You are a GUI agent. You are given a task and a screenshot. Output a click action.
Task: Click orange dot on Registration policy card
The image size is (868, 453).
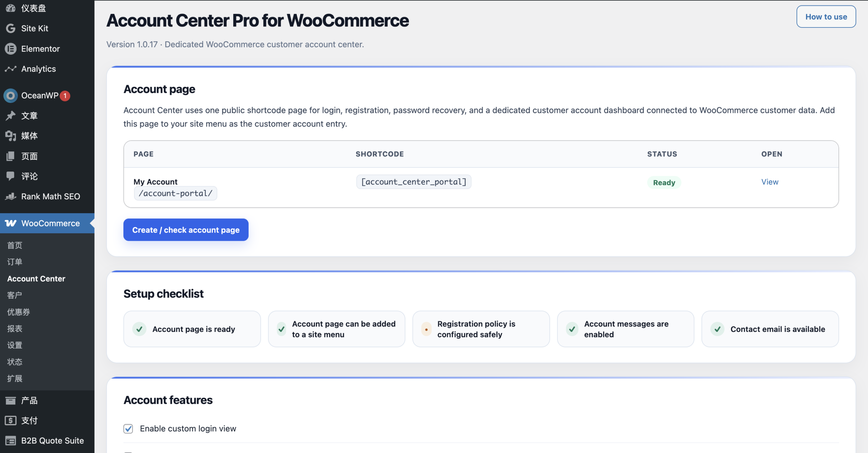(426, 329)
